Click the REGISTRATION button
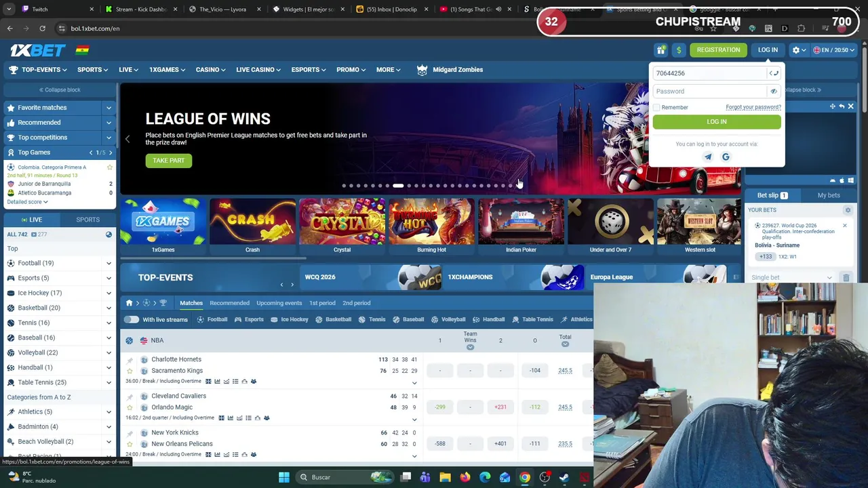 click(x=718, y=50)
